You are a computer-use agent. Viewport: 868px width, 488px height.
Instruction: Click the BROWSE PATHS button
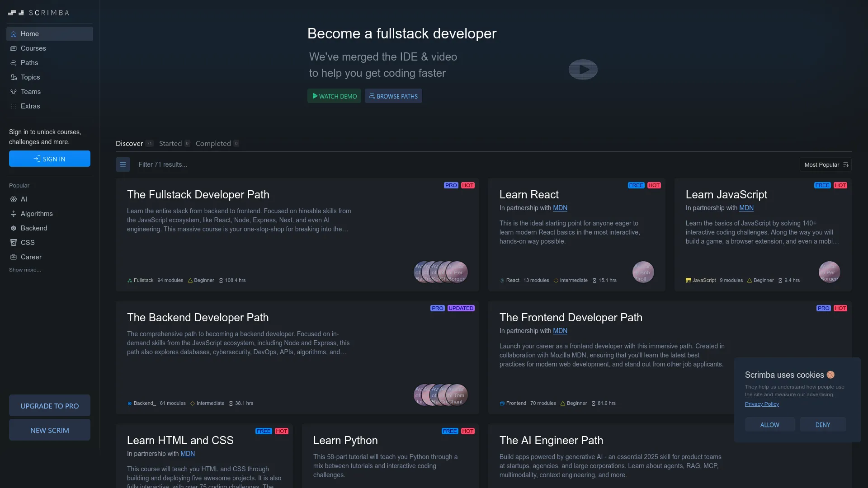393,96
